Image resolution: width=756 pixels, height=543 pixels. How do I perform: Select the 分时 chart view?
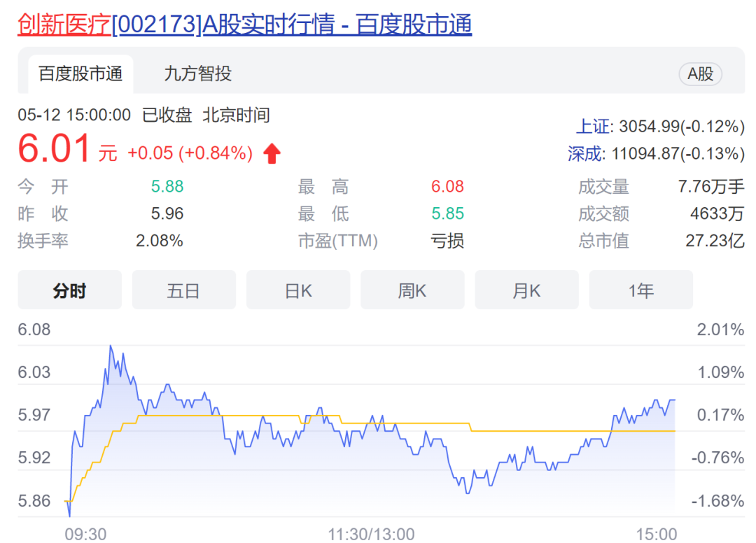tap(69, 290)
